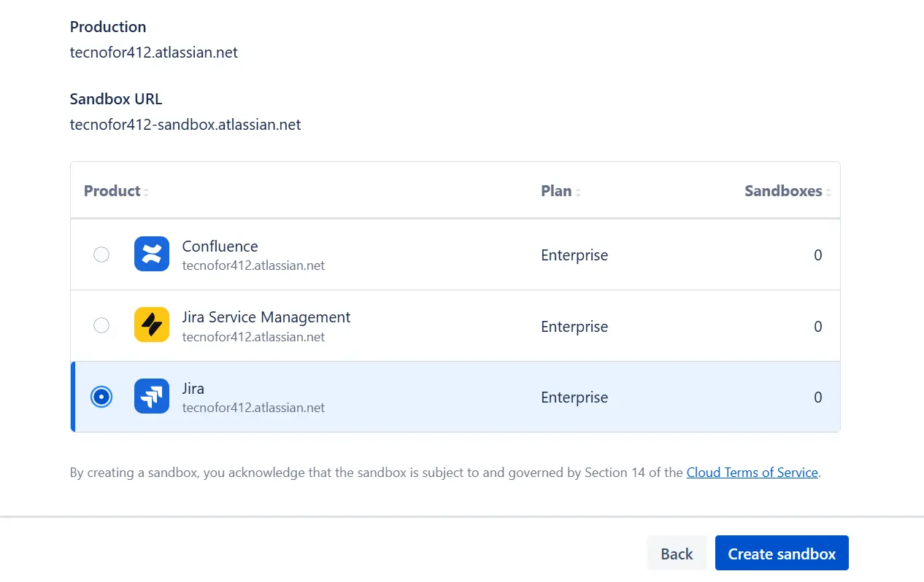The width and height of the screenshot is (924, 582).
Task: Click sandbox count 0 in Jira Service Management row
Action: pyautogui.click(x=817, y=327)
